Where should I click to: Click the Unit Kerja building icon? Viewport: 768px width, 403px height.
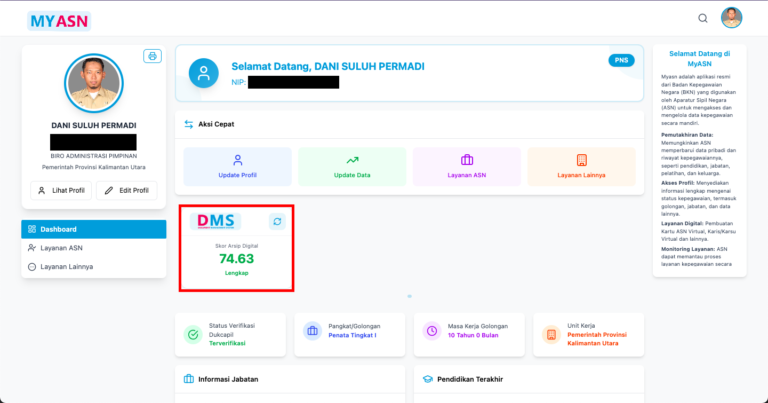pyautogui.click(x=551, y=334)
